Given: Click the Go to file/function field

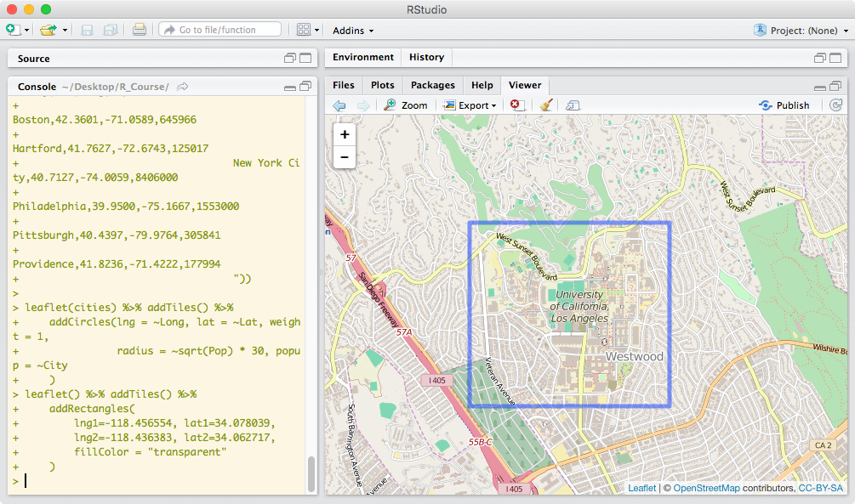Looking at the screenshot, I should pyautogui.click(x=220, y=30).
